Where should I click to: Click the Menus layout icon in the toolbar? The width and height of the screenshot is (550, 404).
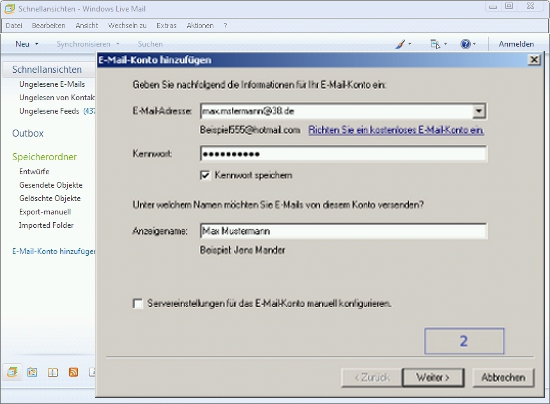tap(435, 44)
